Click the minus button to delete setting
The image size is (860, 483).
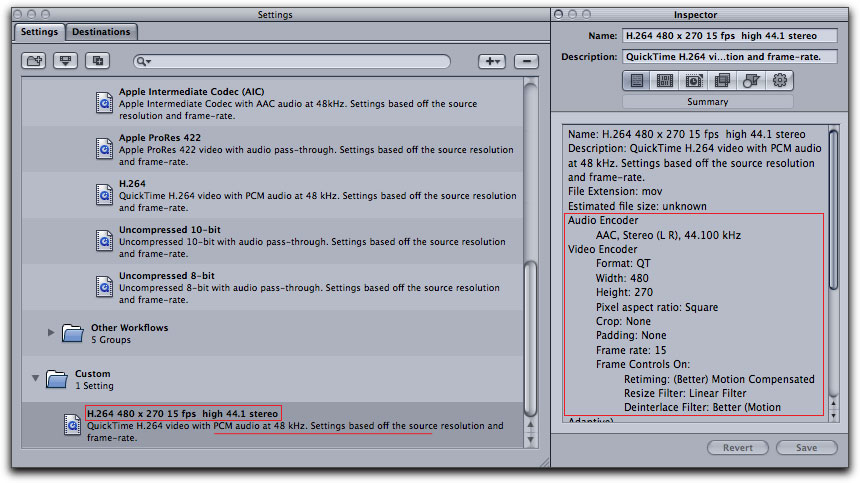tap(527, 61)
